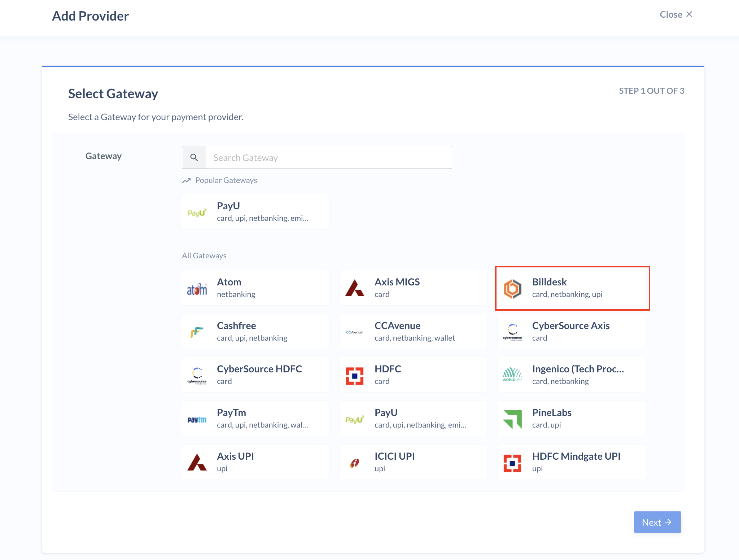Viewport: 739px width, 560px height.
Task: Select the Ingenico Worldline logo
Action: pos(512,375)
